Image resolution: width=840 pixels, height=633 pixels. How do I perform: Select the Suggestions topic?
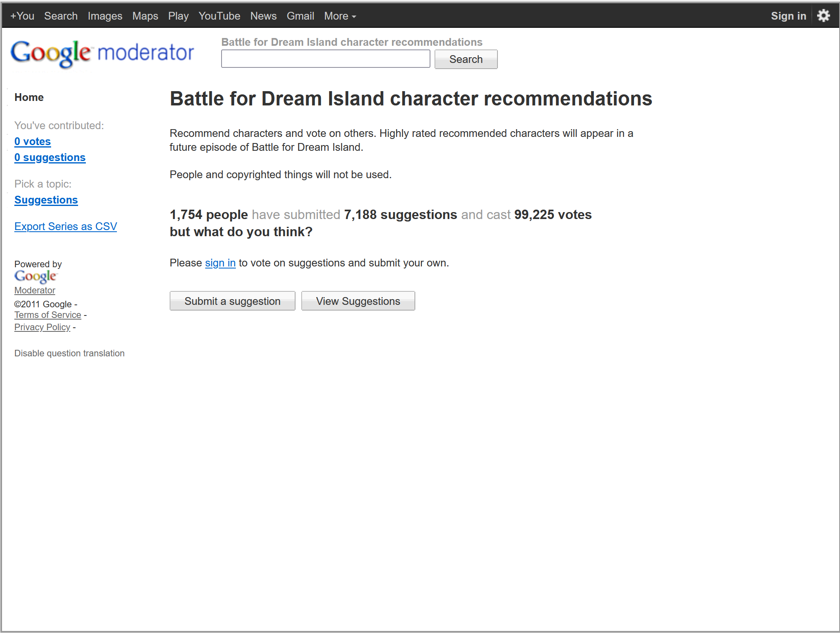[x=46, y=200]
